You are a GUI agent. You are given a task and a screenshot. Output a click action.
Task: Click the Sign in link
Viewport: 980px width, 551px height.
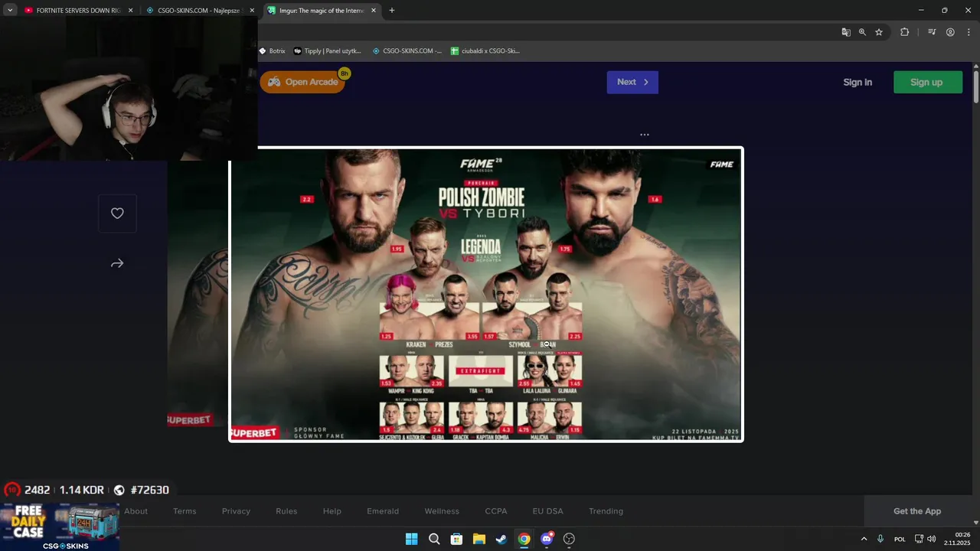(857, 82)
